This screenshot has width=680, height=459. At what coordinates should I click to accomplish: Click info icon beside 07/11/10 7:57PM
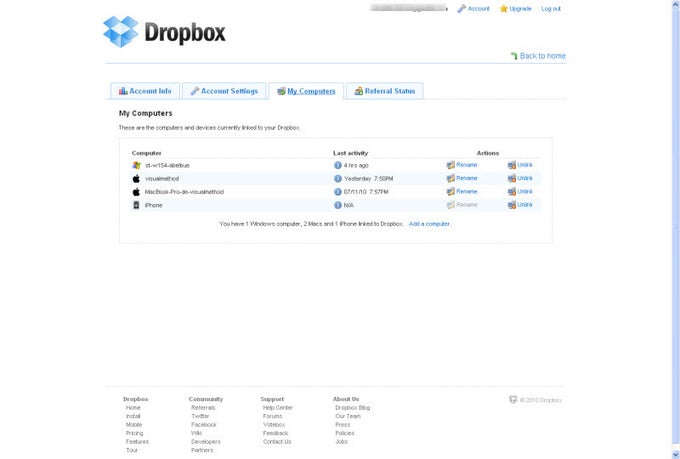point(338,192)
